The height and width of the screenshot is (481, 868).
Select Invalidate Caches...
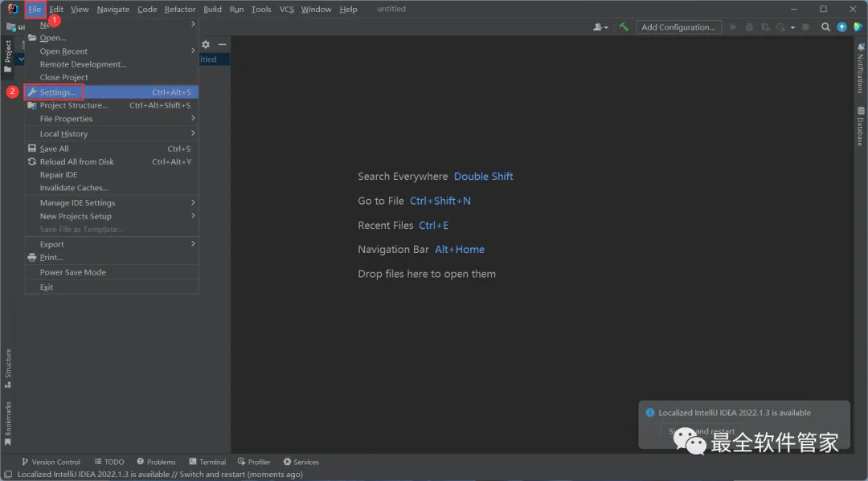click(x=111, y=188)
